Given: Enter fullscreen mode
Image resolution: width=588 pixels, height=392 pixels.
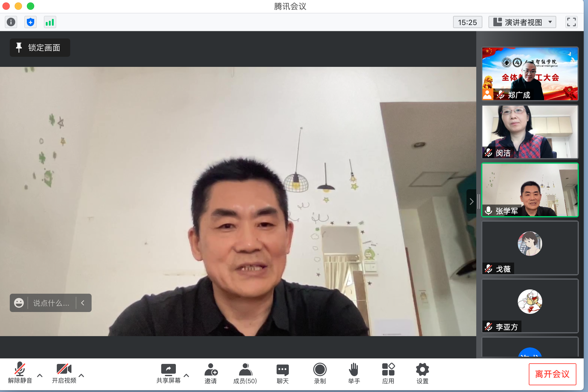Looking at the screenshot, I should click(571, 22).
